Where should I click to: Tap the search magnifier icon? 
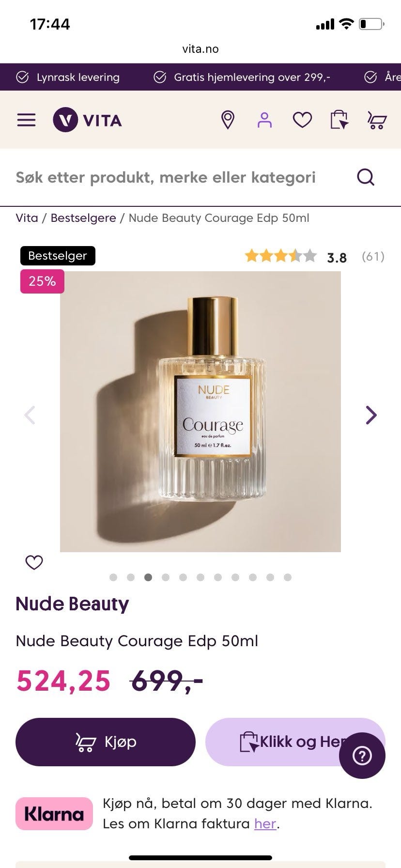click(366, 177)
